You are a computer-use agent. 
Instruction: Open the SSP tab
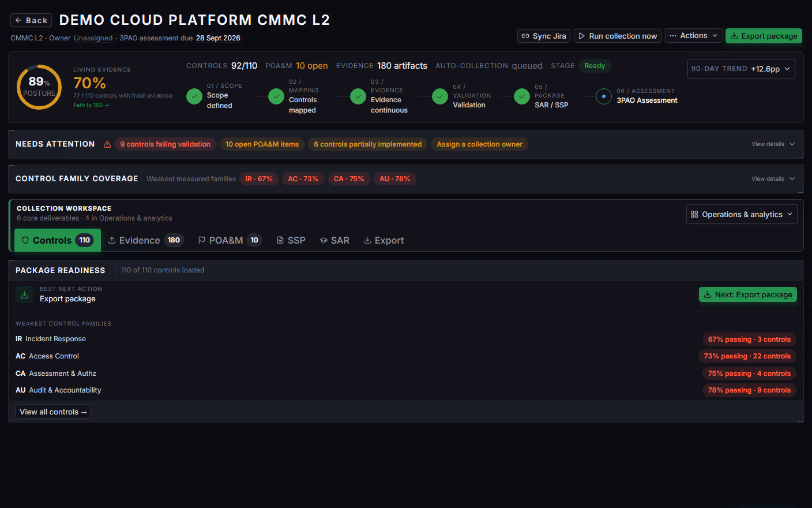291,240
